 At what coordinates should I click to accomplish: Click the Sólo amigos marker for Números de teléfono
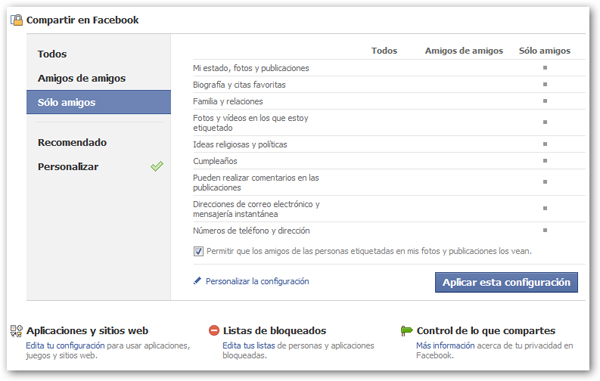tap(545, 230)
